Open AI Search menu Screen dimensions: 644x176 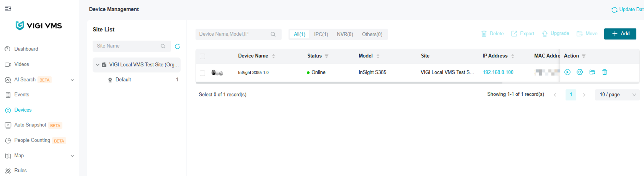click(x=25, y=80)
